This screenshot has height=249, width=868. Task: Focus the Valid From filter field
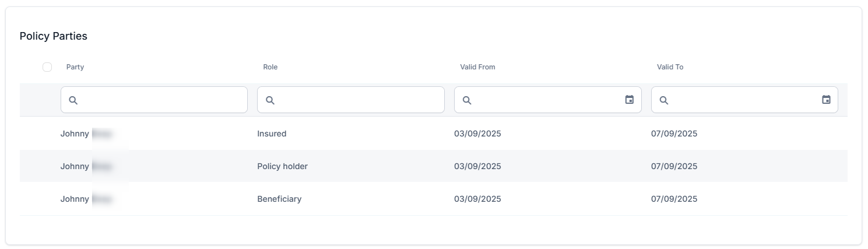point(542,100)
